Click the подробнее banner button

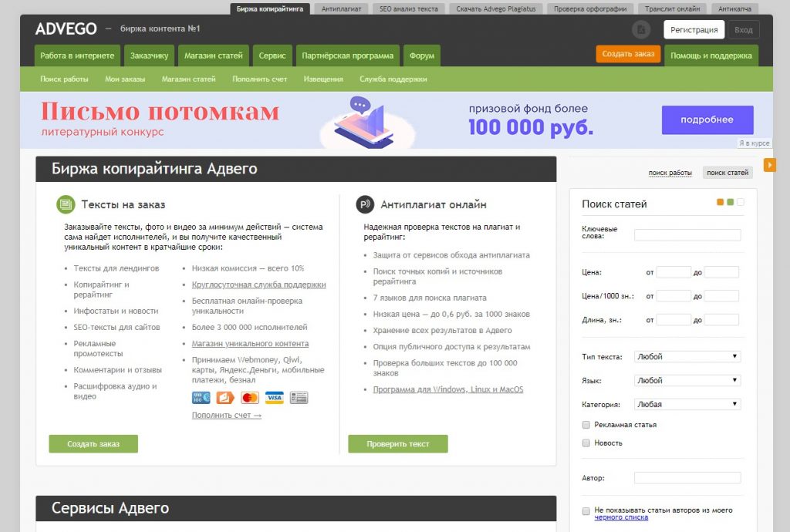pyautogui.click(x=707, y=120)
